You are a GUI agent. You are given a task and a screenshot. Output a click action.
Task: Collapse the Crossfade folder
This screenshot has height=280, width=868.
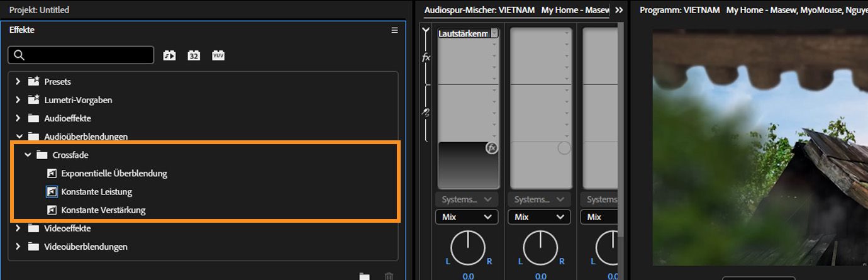(x=28, y=155)
